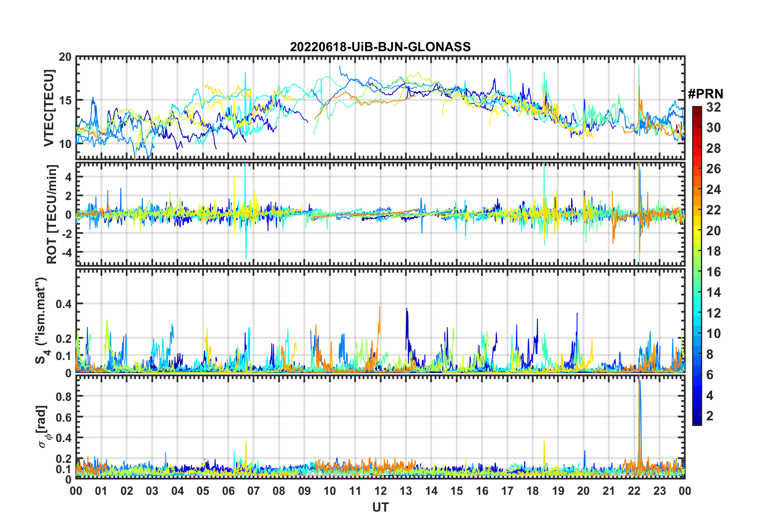The image size is (761, 532).
Task: Click the UT x-axis label
Action: pos(380,508)
